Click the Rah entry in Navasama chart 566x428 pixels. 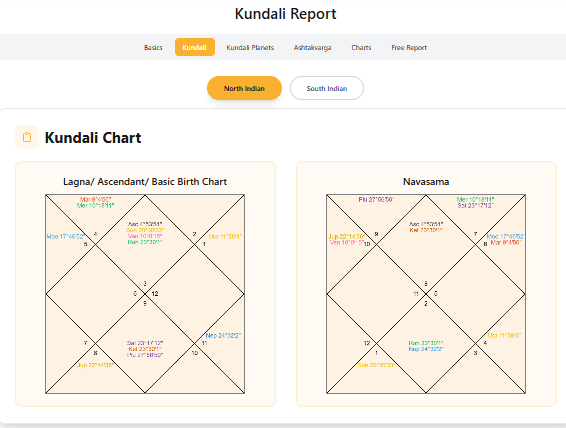tap(426, 343)
